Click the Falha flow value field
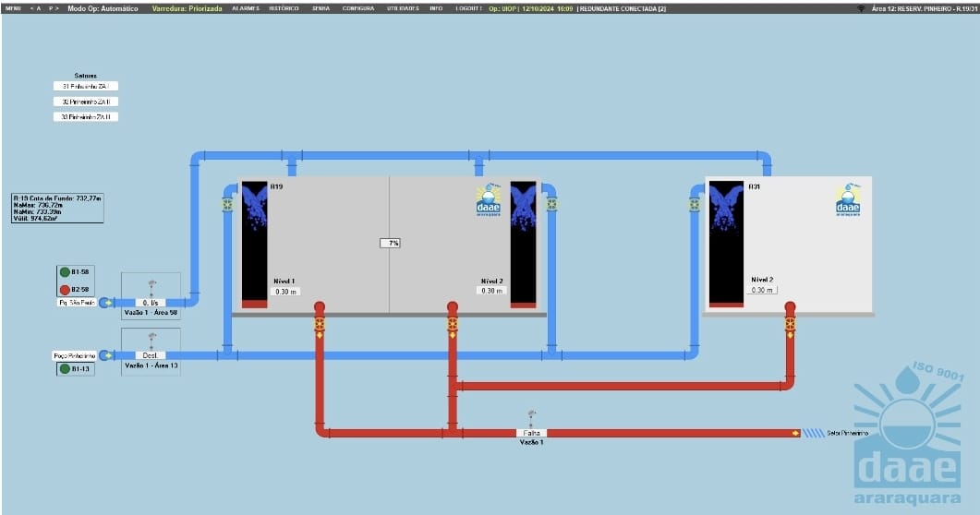 pos(532,432)
